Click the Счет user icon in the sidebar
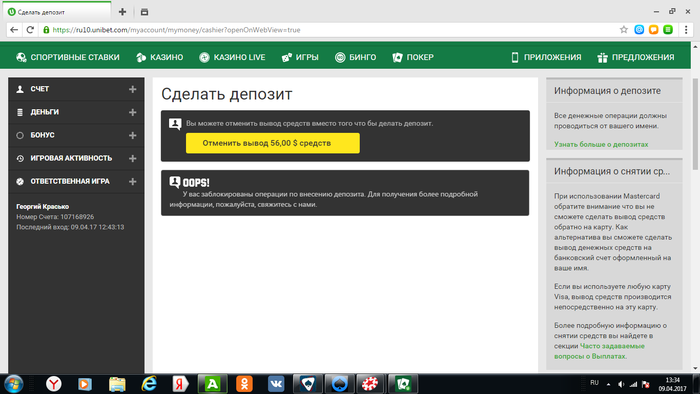 click(20, 89)
